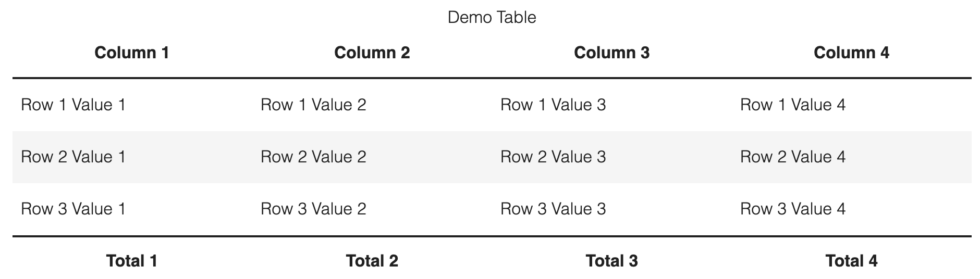Click the Total 4 footer cell
The image size is (980, 279).
(851, 261)
